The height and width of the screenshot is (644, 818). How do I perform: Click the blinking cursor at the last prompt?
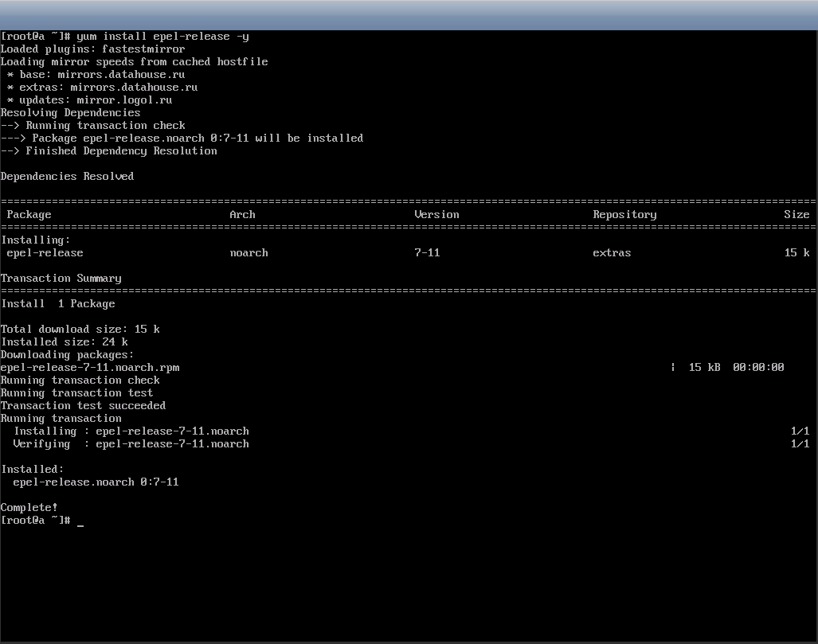(x=80, y=525)
